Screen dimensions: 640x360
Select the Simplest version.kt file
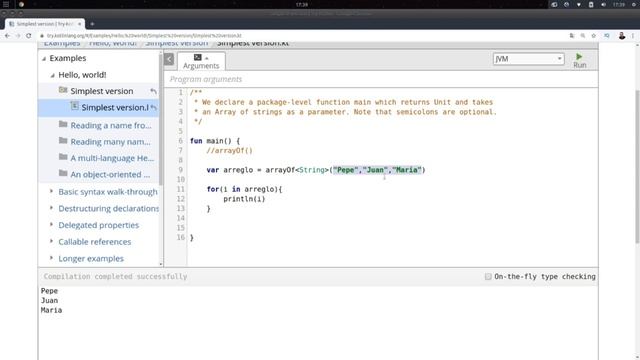point(115,107)
